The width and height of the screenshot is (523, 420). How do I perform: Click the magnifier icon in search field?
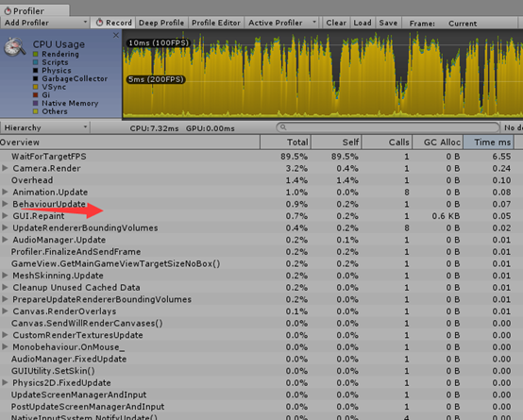[x=283, y=127]
